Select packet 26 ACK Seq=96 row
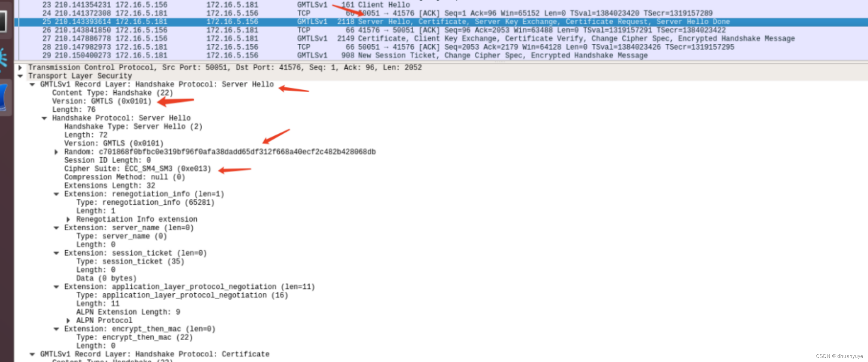Screen dimensions: 868x362 (441, 30)
